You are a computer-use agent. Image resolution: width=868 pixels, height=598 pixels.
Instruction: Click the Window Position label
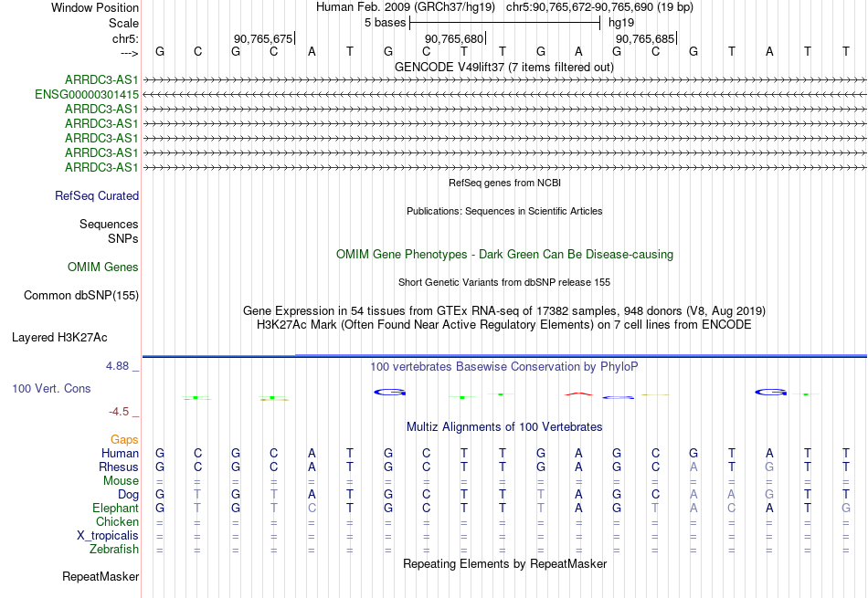pyautogui.click(x=95, y=7)
